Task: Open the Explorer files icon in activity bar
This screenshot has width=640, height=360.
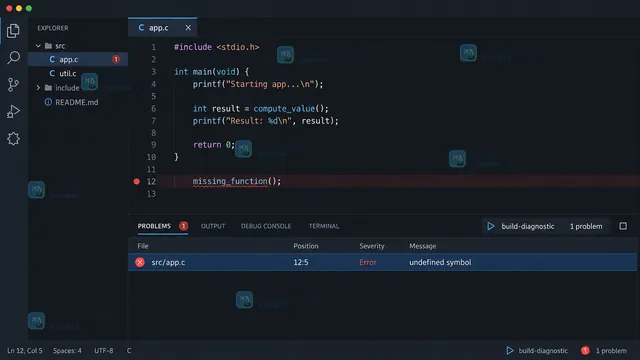Action: [x=13, y=31]
